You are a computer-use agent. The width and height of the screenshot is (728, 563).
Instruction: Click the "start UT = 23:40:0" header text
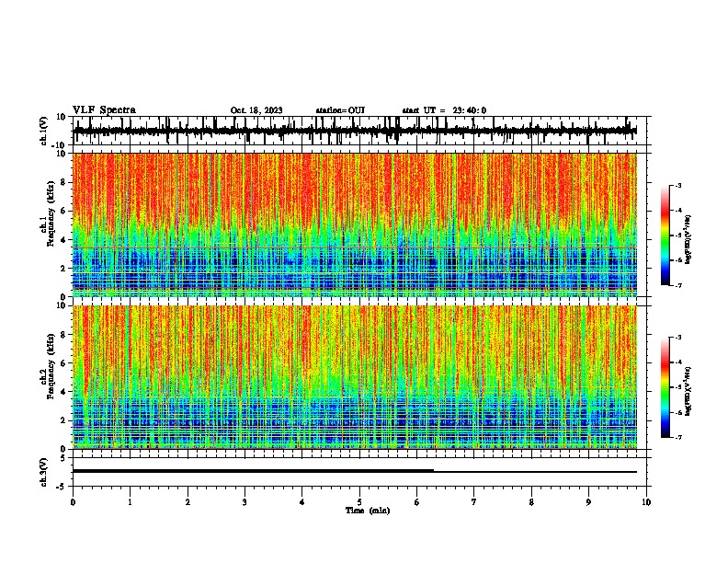tap(444, 110)
